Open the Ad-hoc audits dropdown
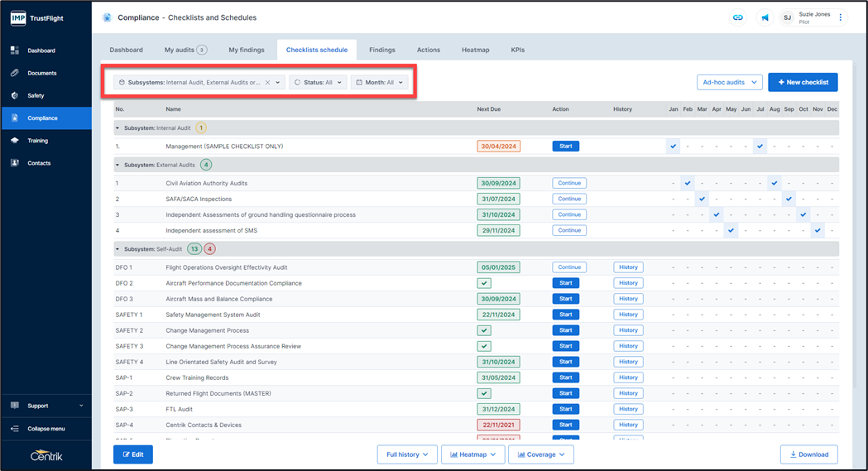Image resolution: width=868 pixels, height=471 pixels. click(729, 82)
